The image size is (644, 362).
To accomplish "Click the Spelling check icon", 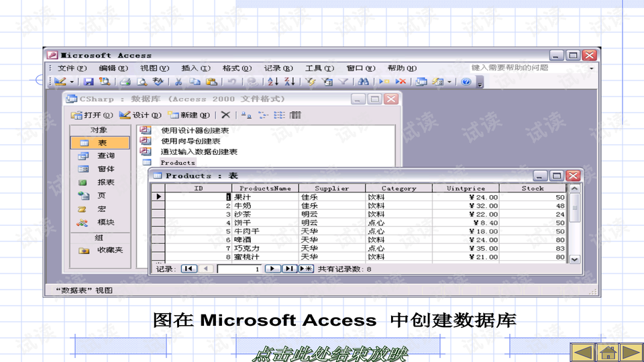I will (158, 82).
